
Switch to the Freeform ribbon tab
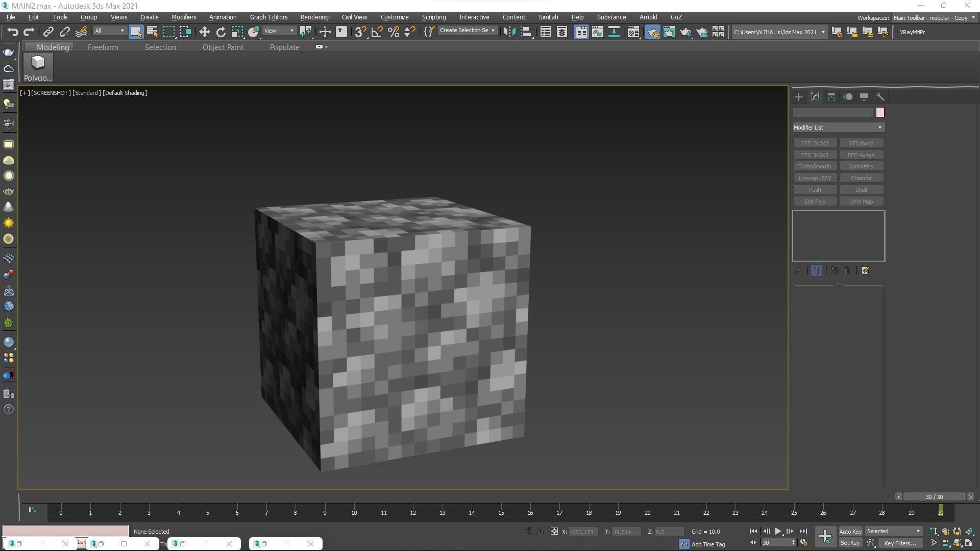[103, 47]
